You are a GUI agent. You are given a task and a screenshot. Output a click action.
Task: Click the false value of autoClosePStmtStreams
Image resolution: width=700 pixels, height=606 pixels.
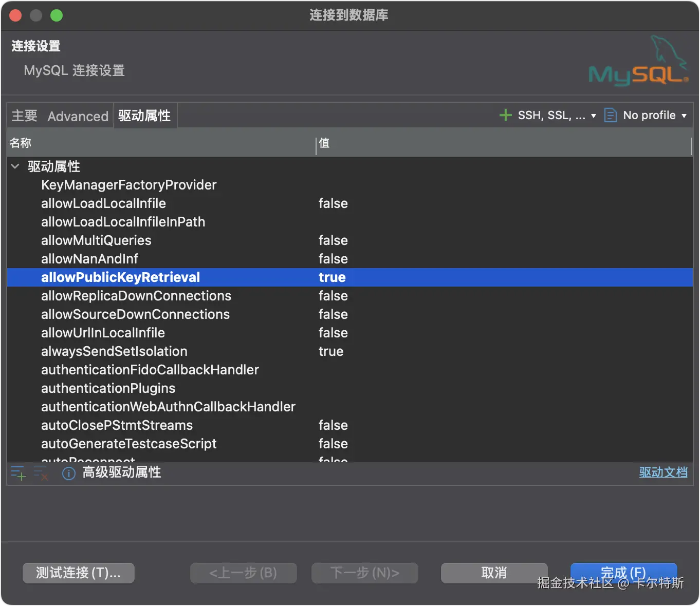pyautogui.click(x=333, y=425)
